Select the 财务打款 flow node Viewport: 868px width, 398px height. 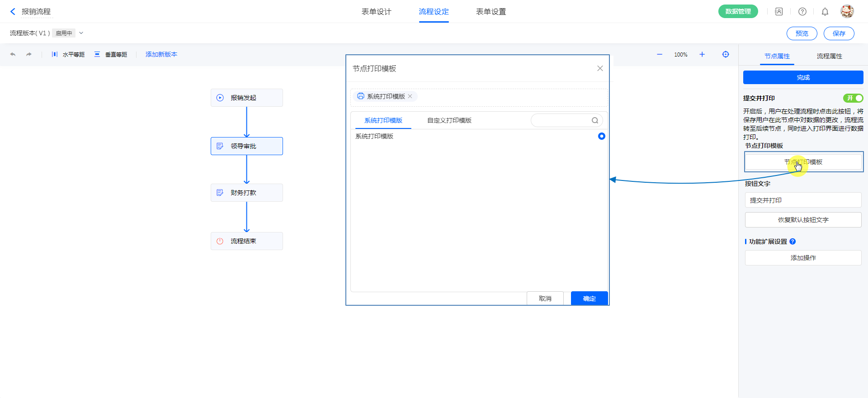pos(247,193)
